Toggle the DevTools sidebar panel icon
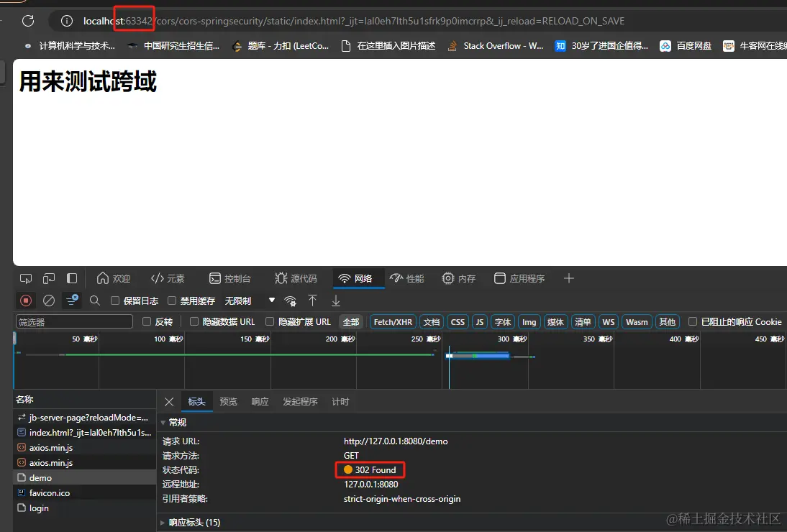The width and height of the screenshot is (787, 532). pos(72,278)
